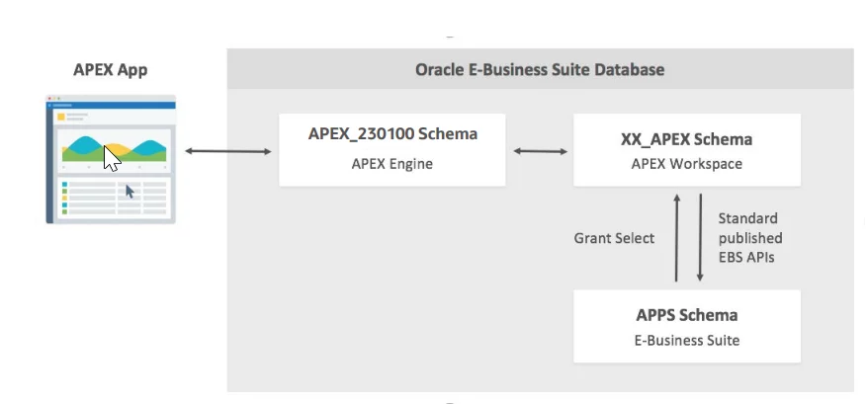Click the 'APEX Workspace' subtitle
The image size is (868, 404).
[686, 164]
